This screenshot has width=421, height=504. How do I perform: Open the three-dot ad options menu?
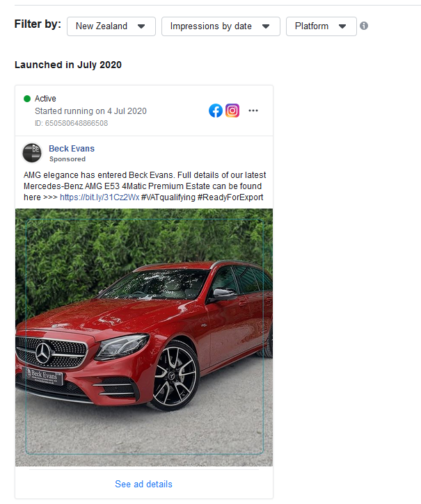click(x=253, y=111)
